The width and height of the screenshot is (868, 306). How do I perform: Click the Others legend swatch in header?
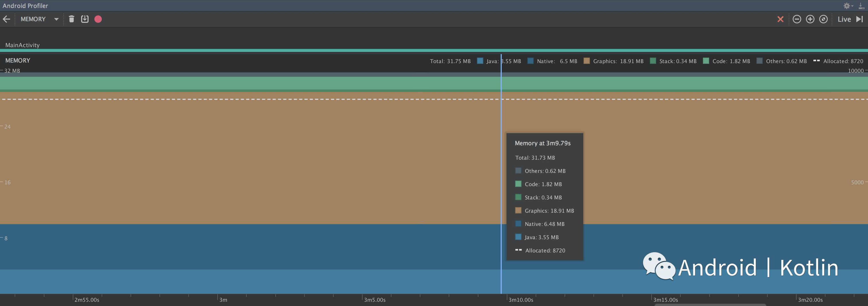pos(759,61)
